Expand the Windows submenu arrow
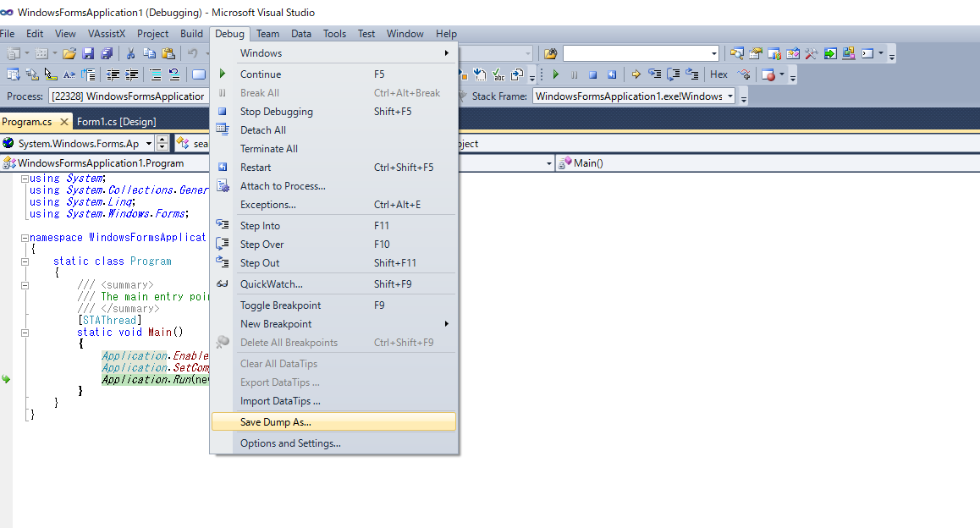The width and height of the screenshot is (980, 528). [446, 53]
